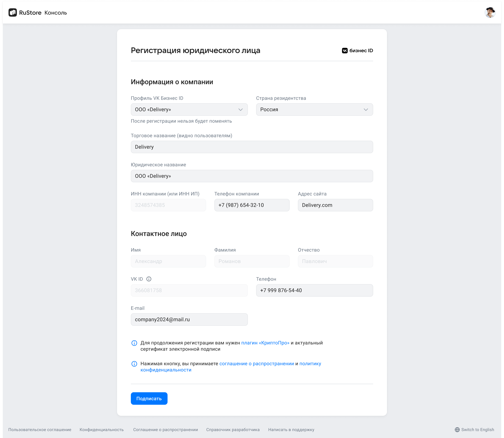Click the RuStore logo icon
Image resolution: width=504 pixels, height=438 pixels.
coord(13,12)
